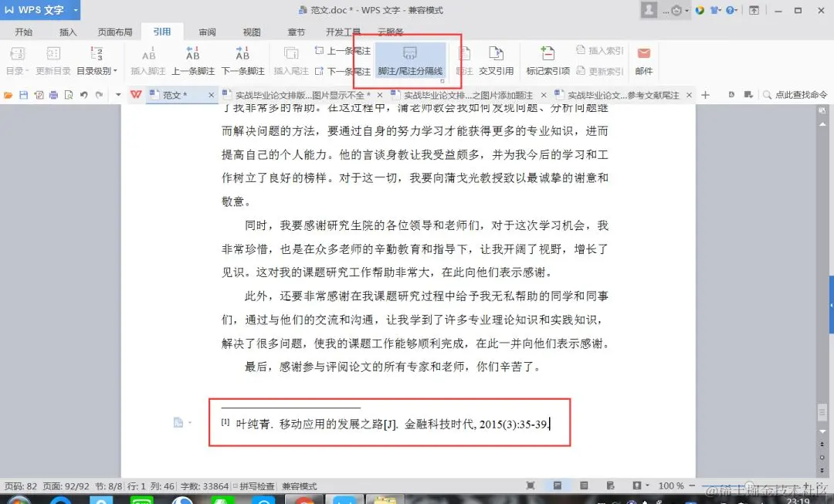Click the user account avatar icon
Viewport: 834px width, 504px height.
tap(649, 9)
